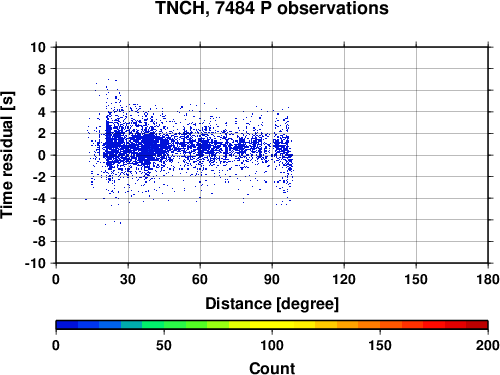Click the x-axis tick label '90'
The image size is (500, 375).
272,279
